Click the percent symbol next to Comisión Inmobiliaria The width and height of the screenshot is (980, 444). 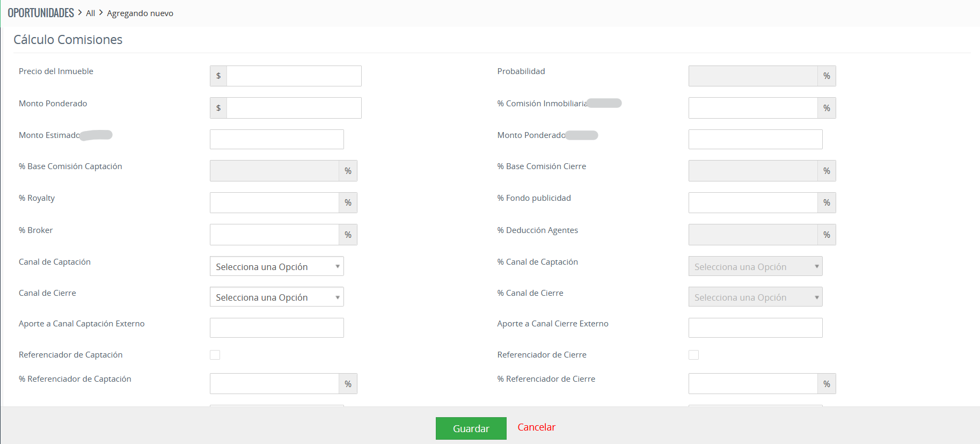click(x=827, y=108)
